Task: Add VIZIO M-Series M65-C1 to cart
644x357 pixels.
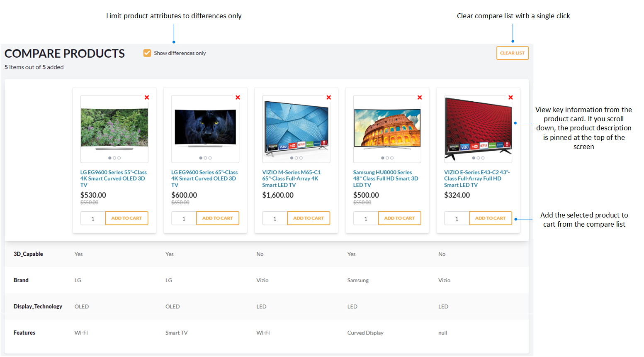Action: (309, 218)
